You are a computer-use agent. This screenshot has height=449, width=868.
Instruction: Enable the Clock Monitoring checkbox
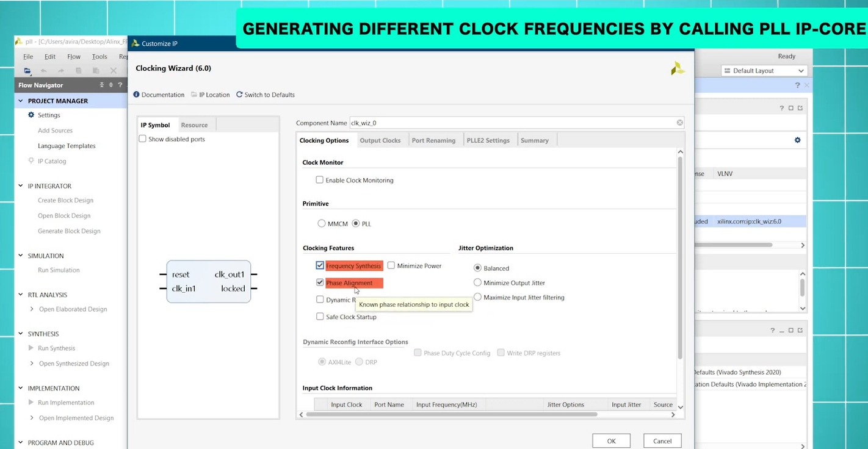click(319, 180)
